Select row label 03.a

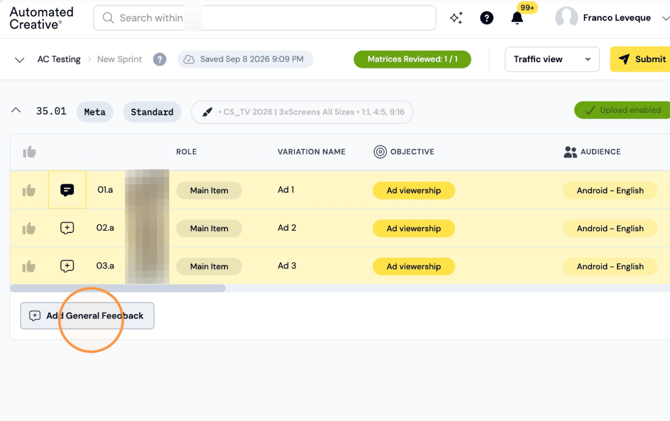pyautogui.click(x=105, y=266)
